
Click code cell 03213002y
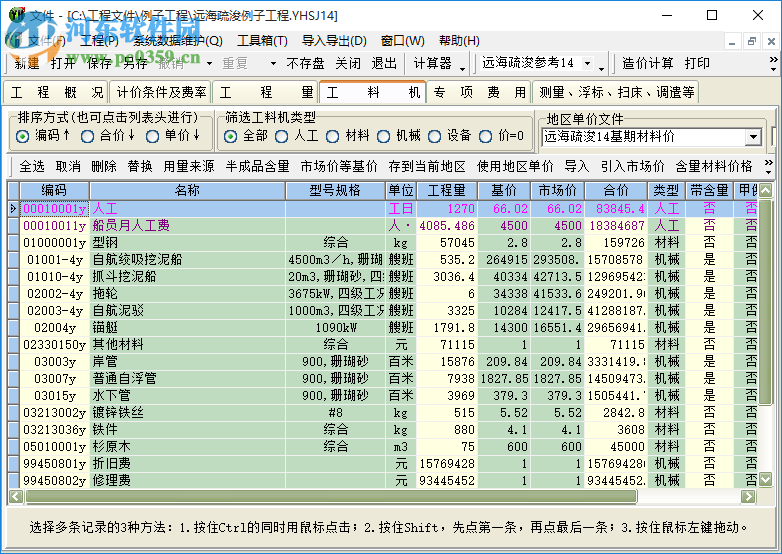point(54,412)
